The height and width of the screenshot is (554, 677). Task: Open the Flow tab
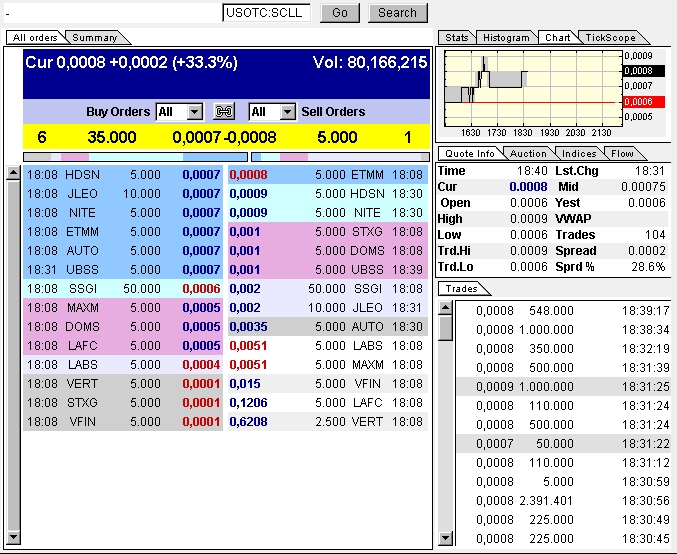point(622,153)
